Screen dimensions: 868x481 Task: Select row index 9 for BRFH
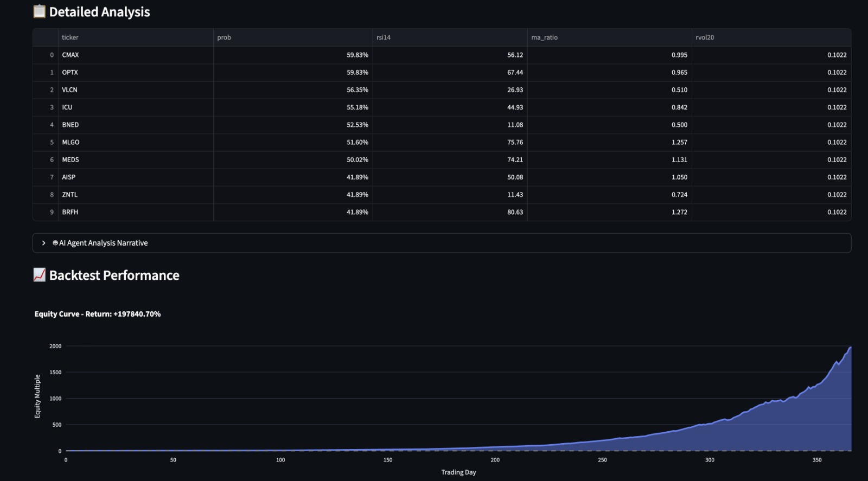click(46, 212)
